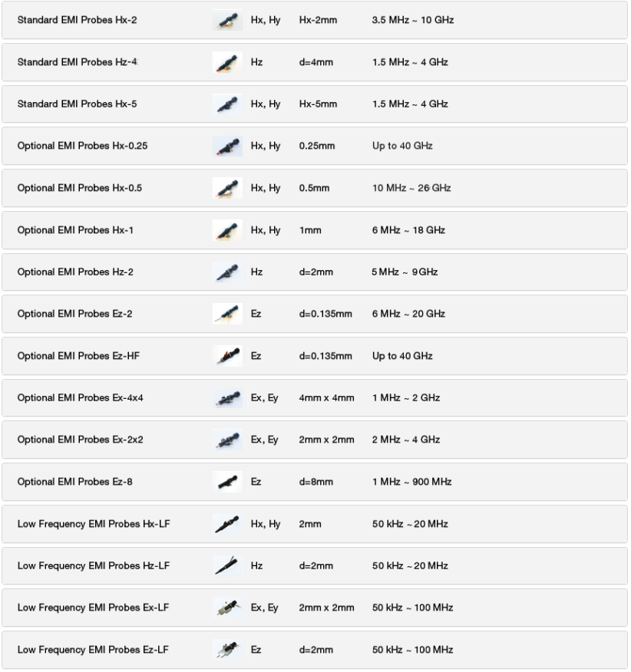Select the Up to 40 GHz text for Hx-0.25
The image size is (631, 672).
point(402,147)
